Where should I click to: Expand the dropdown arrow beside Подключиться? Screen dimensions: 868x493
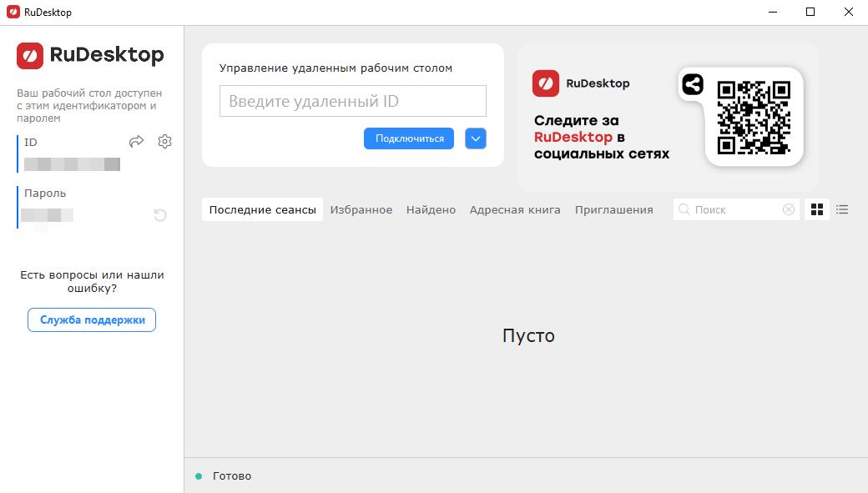point(476,138)
